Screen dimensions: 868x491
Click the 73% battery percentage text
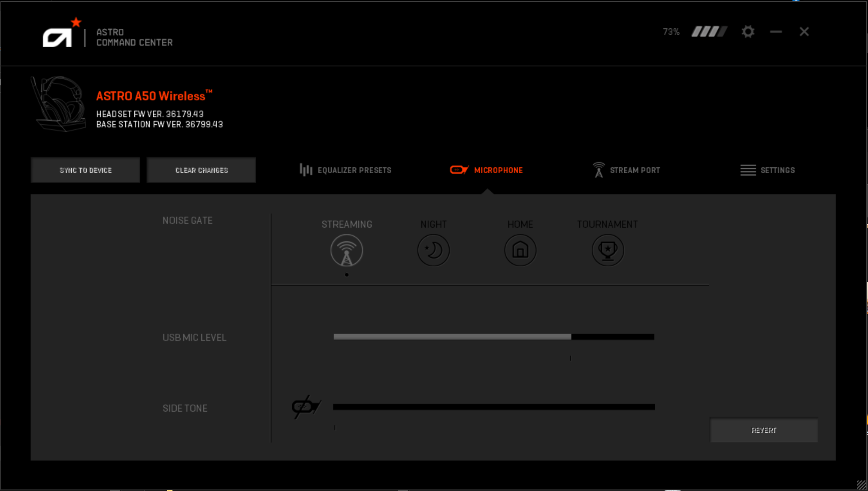pyautogui.click(x=671, y=32)
